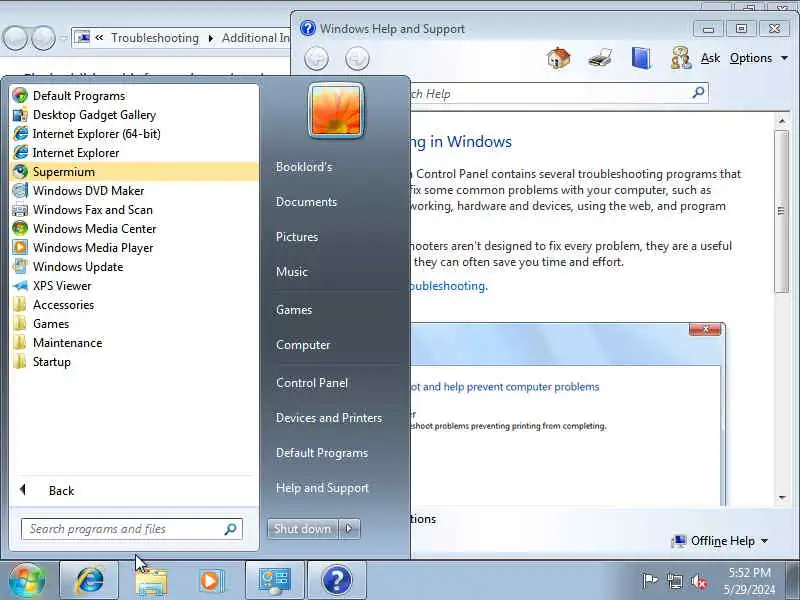Launch Windows Fax and Scan
The image size is (800, 600).
[134, 210]
